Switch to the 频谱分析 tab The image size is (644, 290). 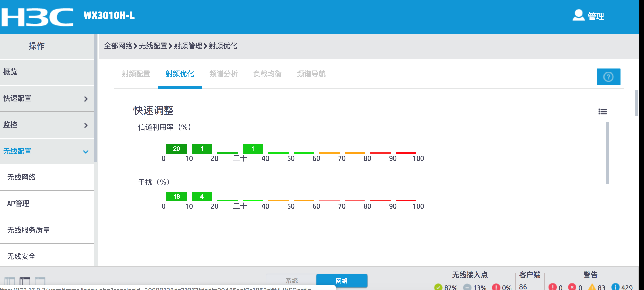point(223,74)
